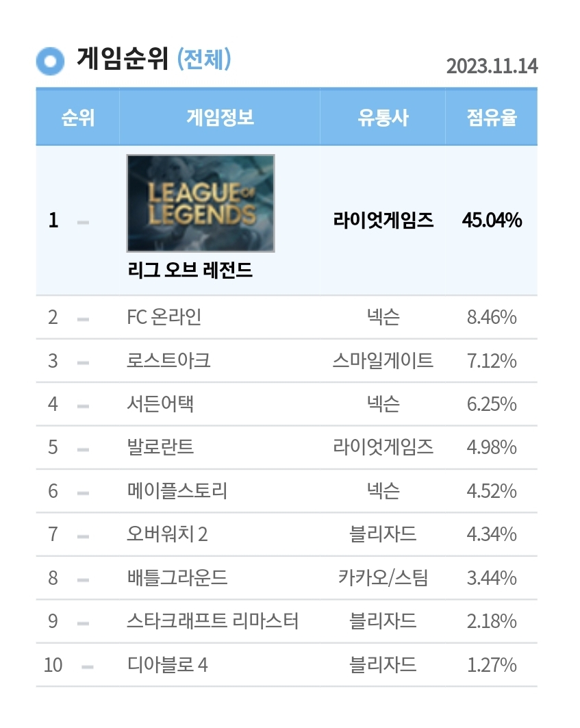Click the blue circle icon beside 게임순위
This screenshot has width=580, height=728.
pos(50,61)
